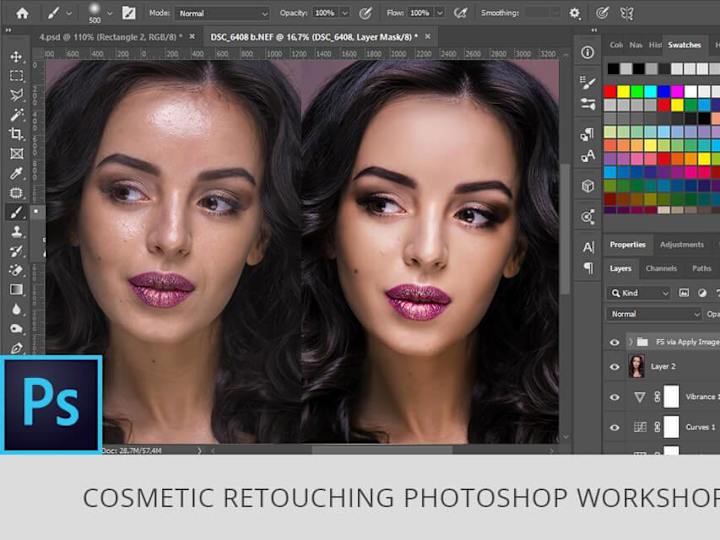Image resolution: width=720 pixels, height=540 pixels.
Task: Open the Character panel icon
Action: click(x=588, y=248)
